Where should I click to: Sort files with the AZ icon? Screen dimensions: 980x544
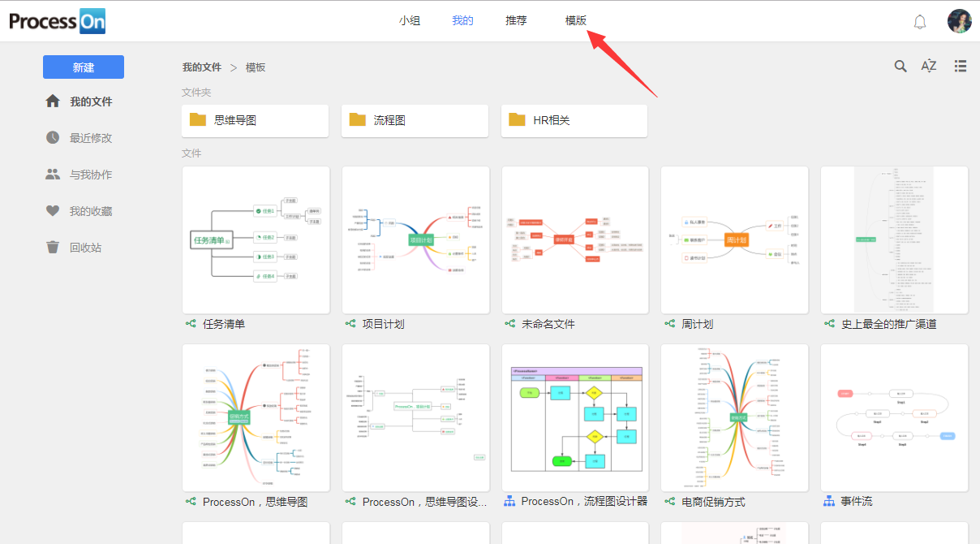929,67
